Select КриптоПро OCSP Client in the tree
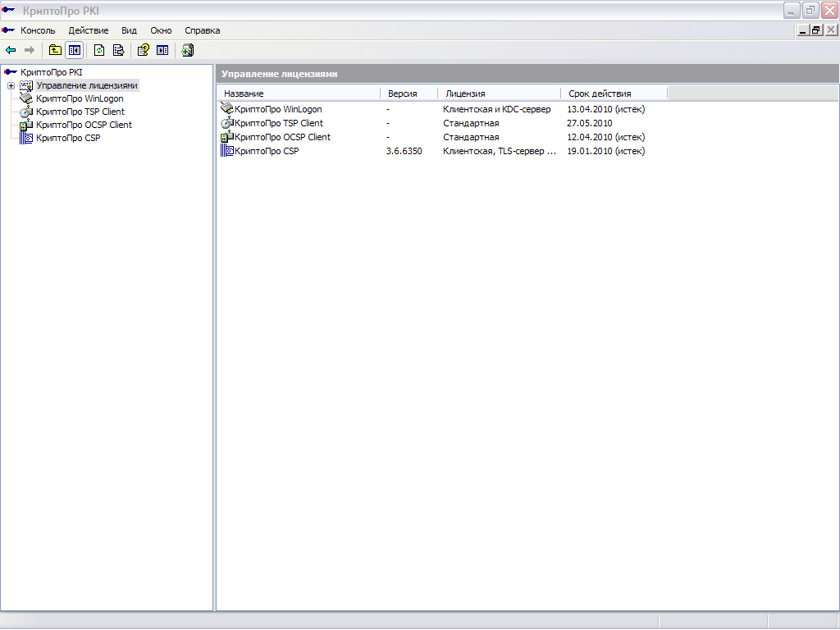 84,125
